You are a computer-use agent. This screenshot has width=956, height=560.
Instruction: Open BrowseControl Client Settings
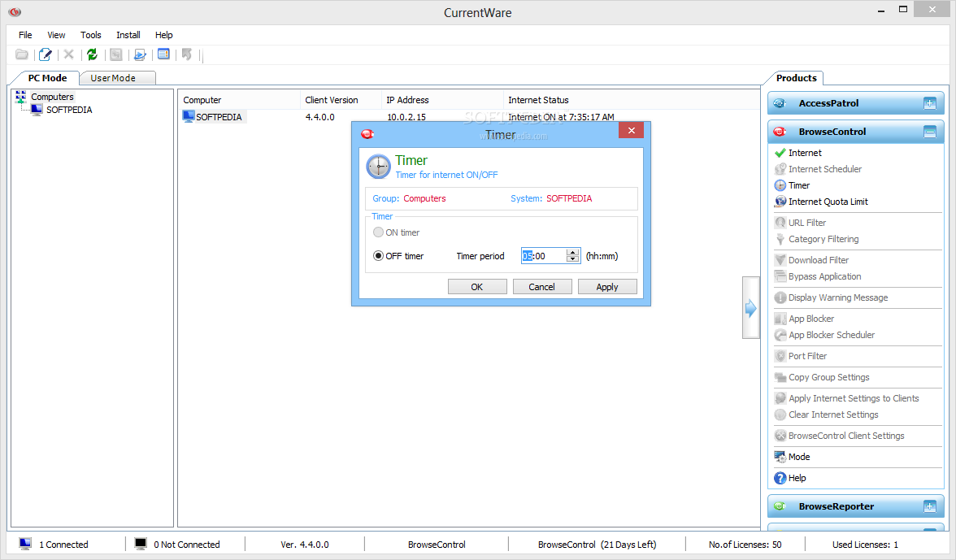point(839,436)
